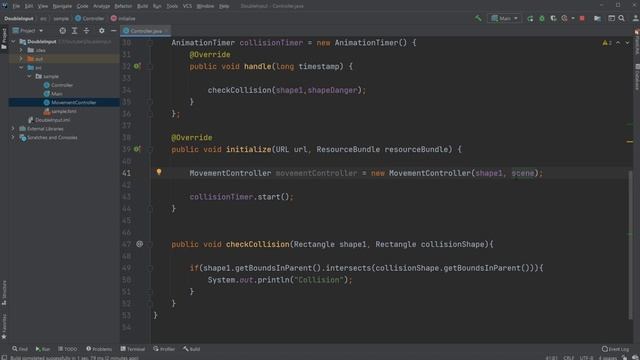Collapse the src folder
The height and width of the screenshot is (360, 640).
(21, 68)
